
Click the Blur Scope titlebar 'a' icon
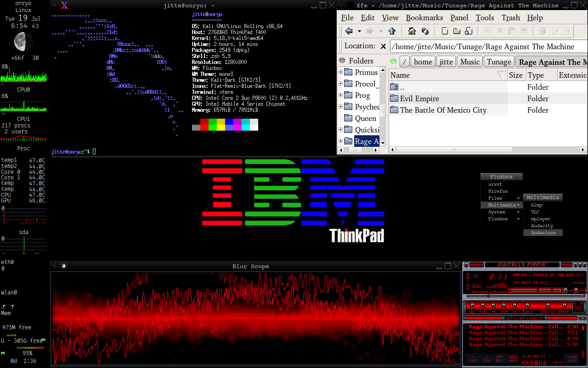click(x=64, y=266)
